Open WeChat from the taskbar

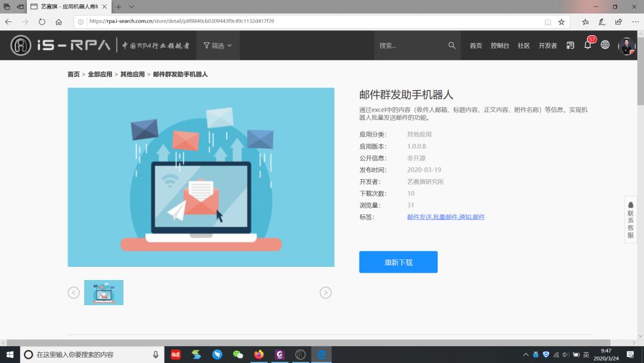coord(238,355)
